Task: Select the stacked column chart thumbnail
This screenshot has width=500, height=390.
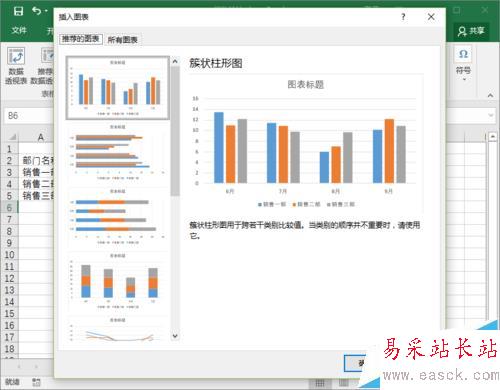Action: [118, 281]
